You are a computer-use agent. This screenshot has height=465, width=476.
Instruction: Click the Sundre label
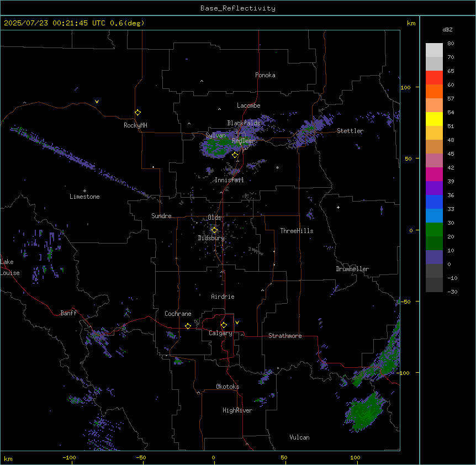[161, 216]
